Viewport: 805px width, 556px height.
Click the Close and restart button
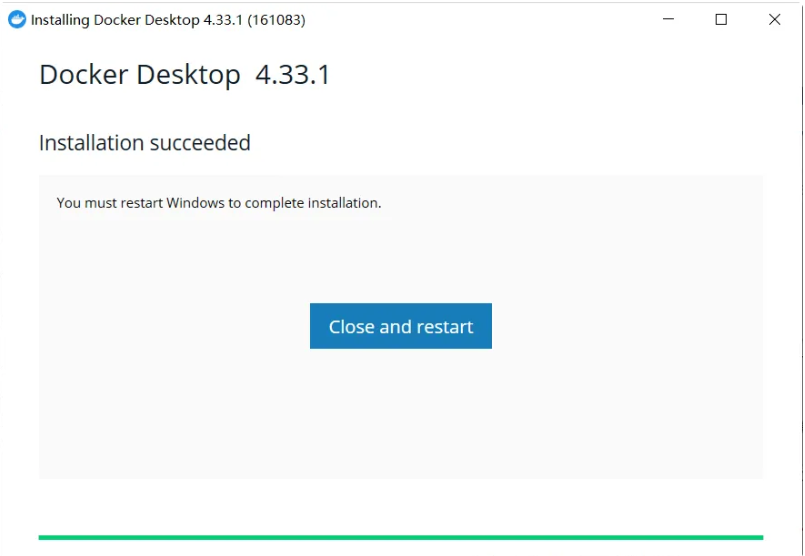[400, 326]
